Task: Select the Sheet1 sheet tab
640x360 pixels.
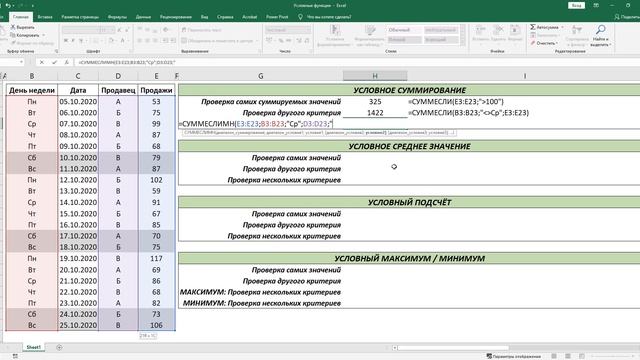Action: click(33, 347)
